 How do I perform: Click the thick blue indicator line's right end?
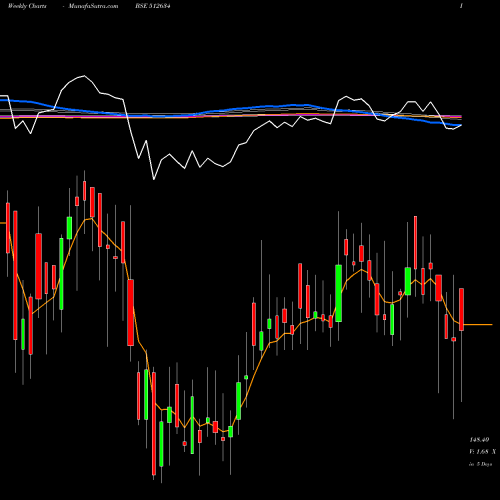click(x=460, y=125)
